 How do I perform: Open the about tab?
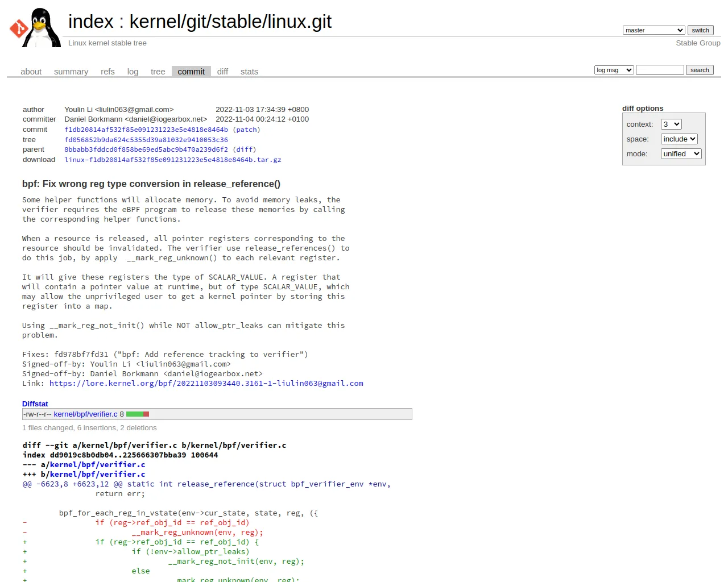(31, 72)
